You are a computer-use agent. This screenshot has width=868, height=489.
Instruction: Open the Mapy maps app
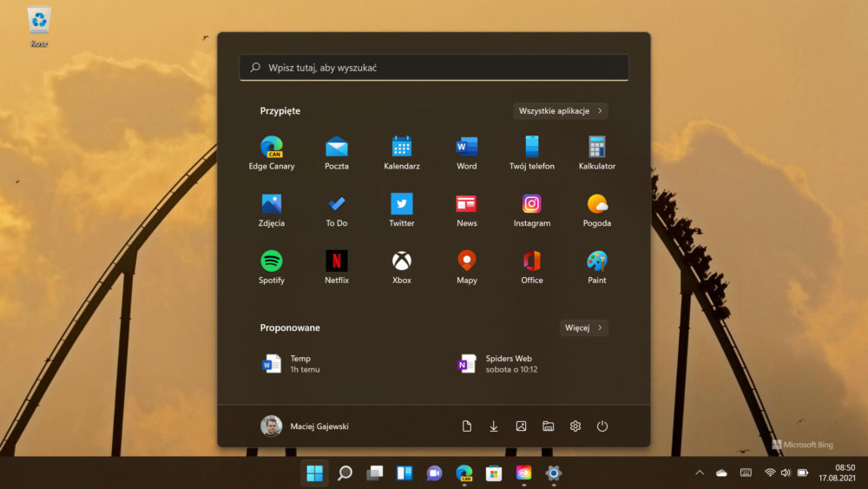[467, 267]
